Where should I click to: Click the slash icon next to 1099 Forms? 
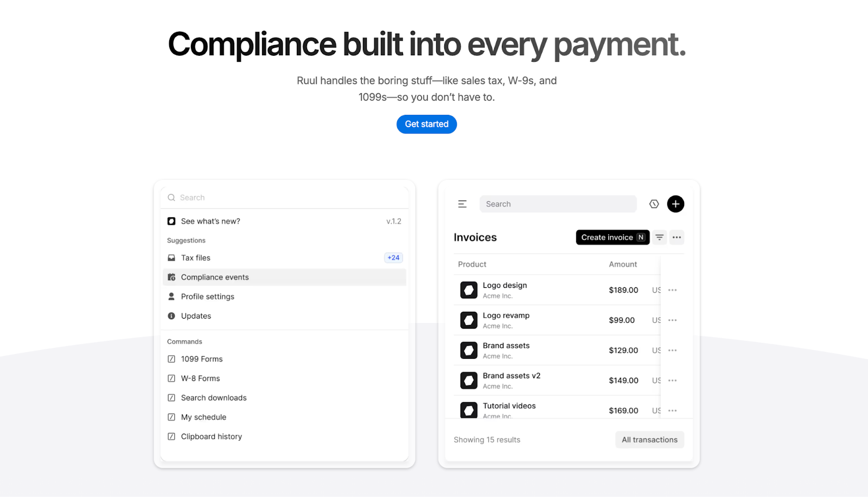coord(171,359)
